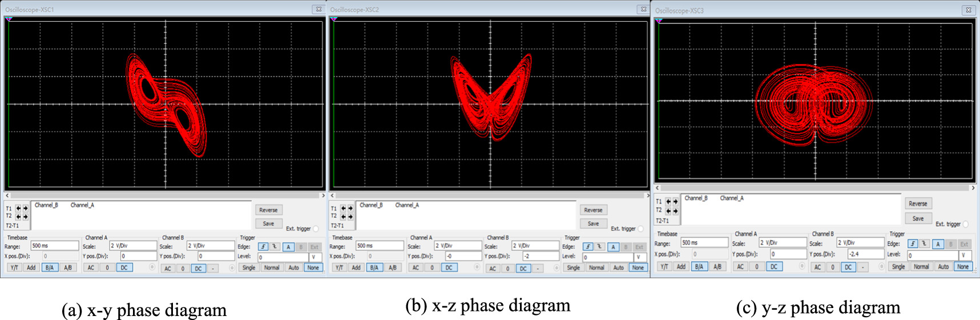
Task: Click Channel A Scale 2 V/Div in XSC1
Action: 133,246
